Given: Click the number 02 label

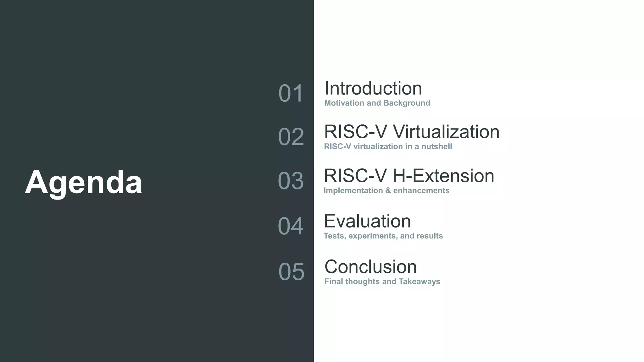Looking at the screenshot, I should pos(291,137).
